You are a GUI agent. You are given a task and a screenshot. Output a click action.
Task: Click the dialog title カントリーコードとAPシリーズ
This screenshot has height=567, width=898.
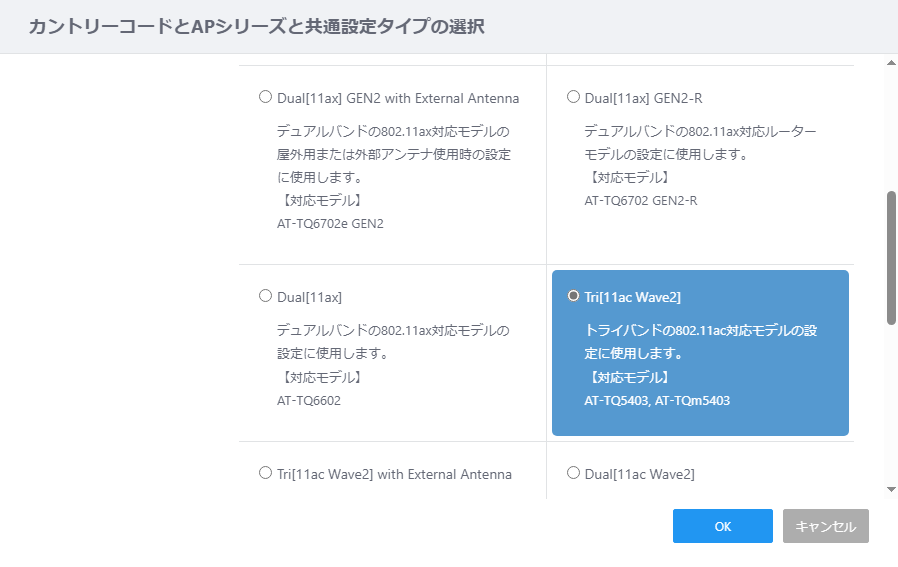pyautogui.click(x=157, y=26)
